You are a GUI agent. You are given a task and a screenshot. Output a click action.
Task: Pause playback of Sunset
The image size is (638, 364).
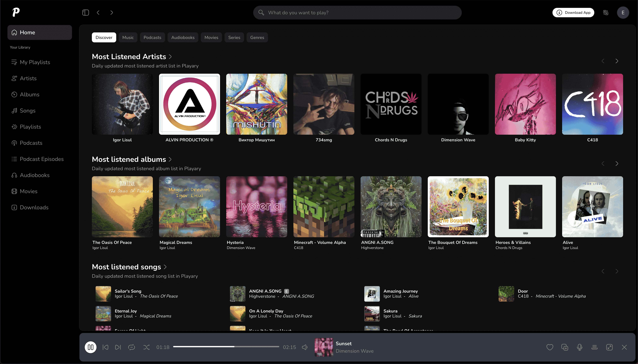pyautogui.click(x=90, y=347)
